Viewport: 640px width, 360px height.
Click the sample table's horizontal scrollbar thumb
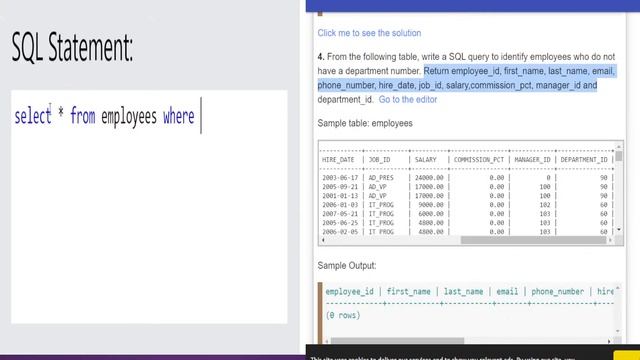[533, 240]
